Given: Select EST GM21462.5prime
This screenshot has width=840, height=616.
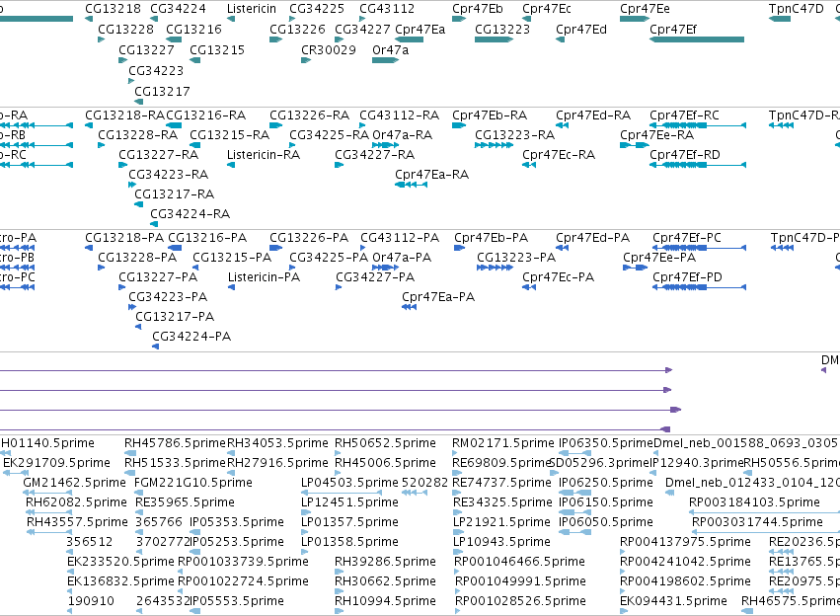Looking at the screenshot, I should pos(74,483).
